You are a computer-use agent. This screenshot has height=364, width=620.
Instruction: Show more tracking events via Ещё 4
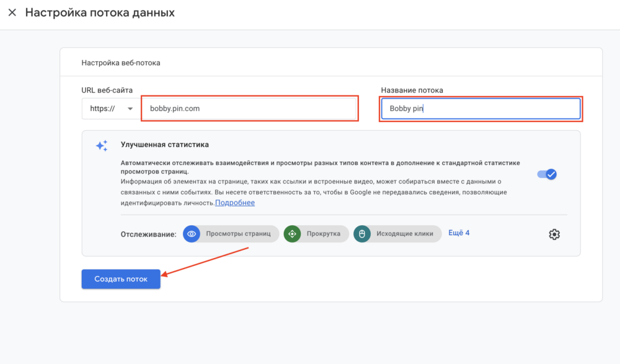pyautogui.click(x=459, y=233)
